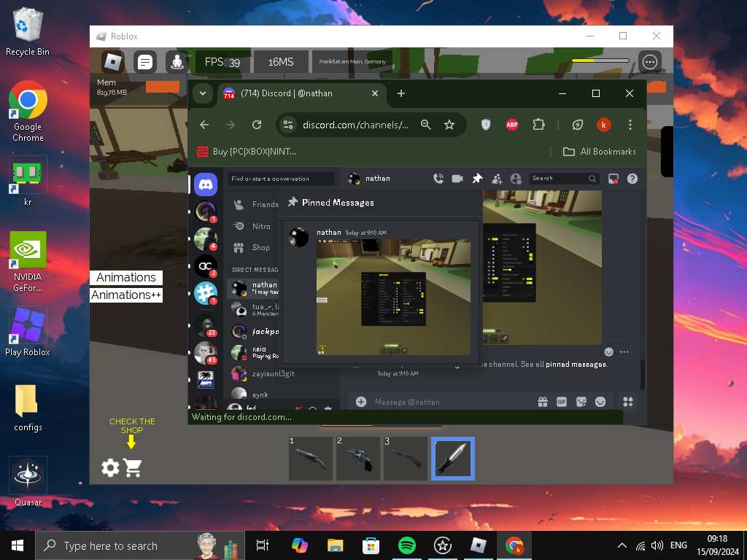Go to Discord home direct messages icon

(206, 184)
